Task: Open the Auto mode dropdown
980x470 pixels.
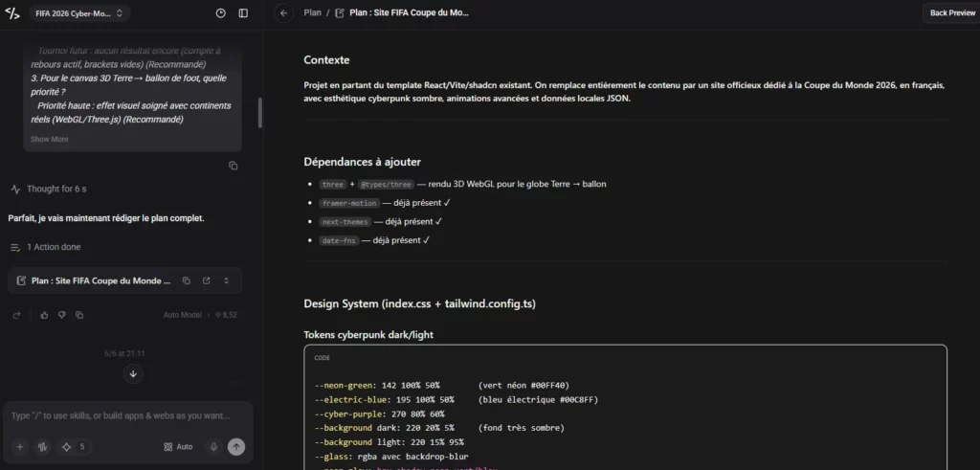Action: pyautogui.click(x=178, y=447)
